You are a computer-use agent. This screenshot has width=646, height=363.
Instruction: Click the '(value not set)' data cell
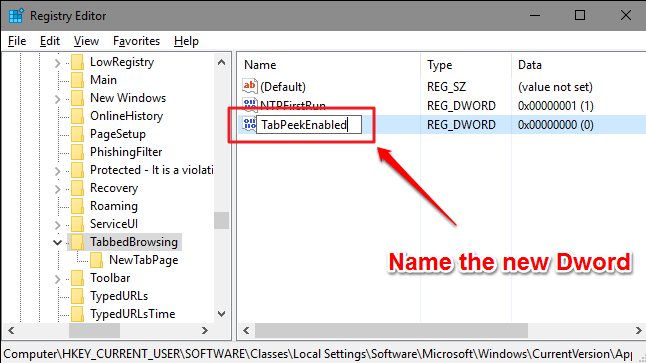click(555, 87)
